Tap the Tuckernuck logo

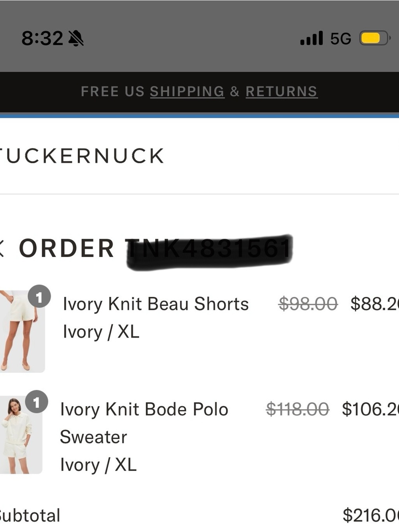pyautogui.click(x=82, y=156)
